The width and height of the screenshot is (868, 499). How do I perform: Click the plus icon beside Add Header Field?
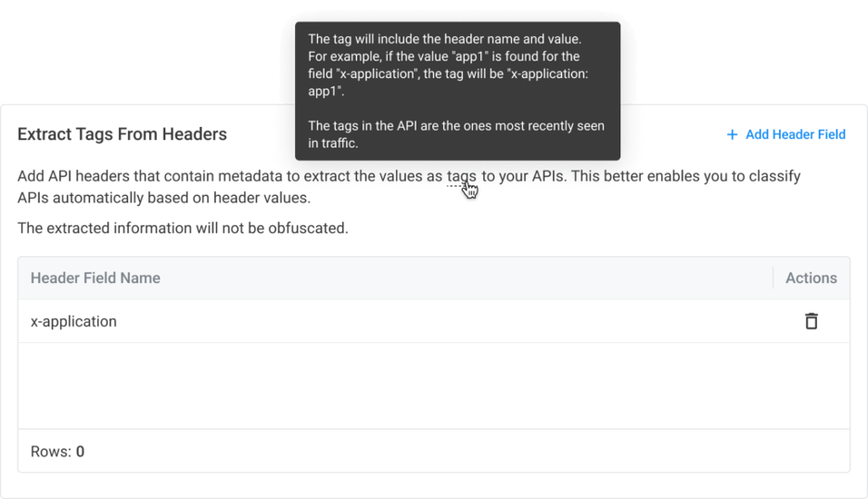point(732,134)
